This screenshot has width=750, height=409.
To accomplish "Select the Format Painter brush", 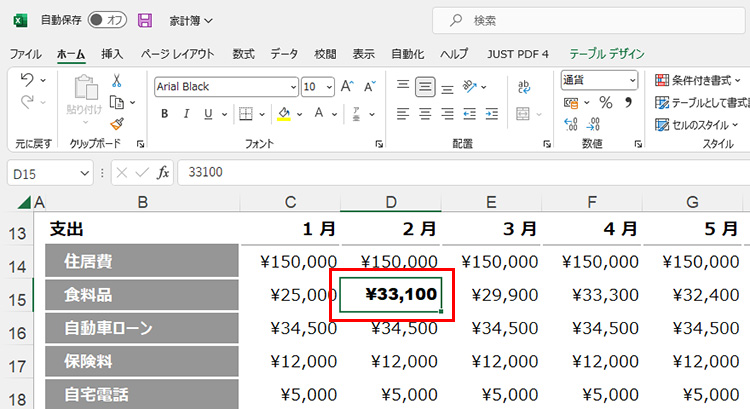I will click(x=117, y=123).
